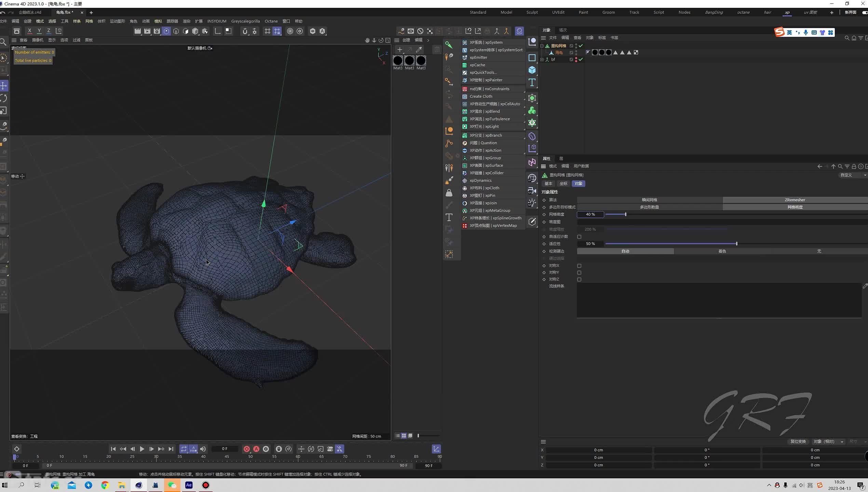The image size is (868, 492).
Task: Collapse the 重构网格 tree node
Action: pos(542,46)
